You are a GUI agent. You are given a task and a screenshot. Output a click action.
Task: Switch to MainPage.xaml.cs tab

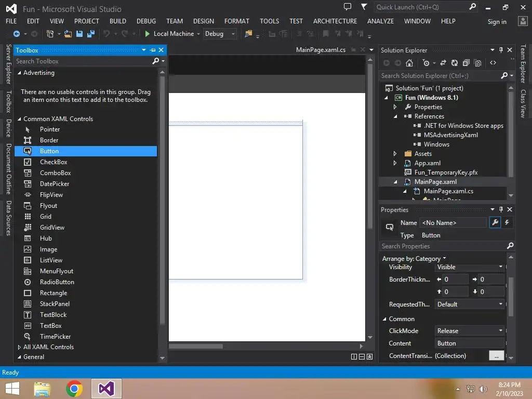[x=321, y=50]
